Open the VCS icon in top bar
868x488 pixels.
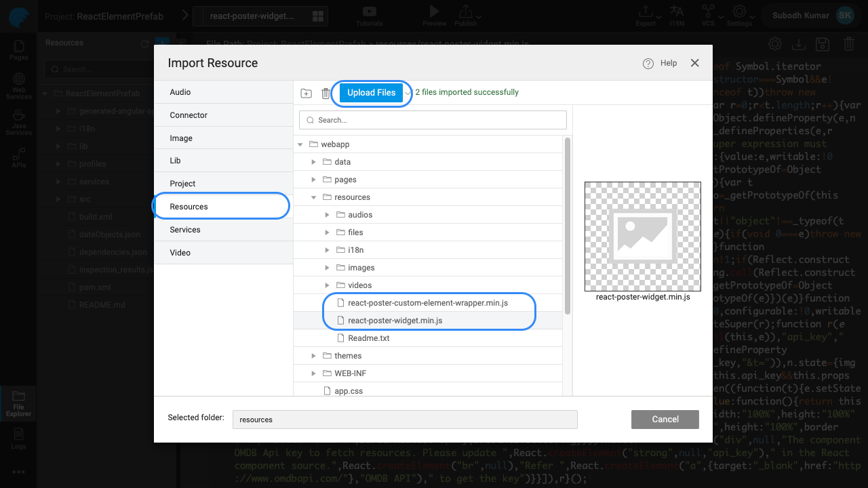point(708,12)
